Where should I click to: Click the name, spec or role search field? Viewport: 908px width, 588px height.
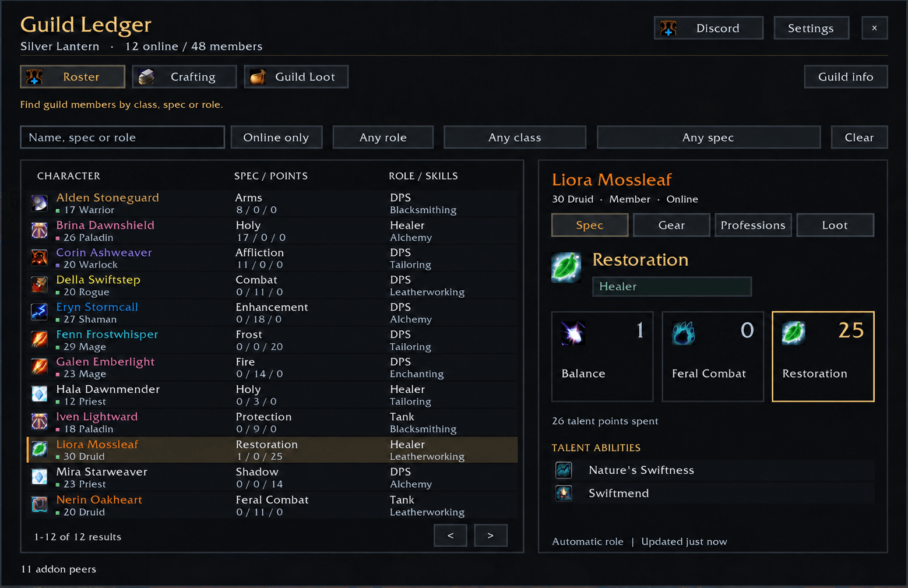(x=122, y=138)
